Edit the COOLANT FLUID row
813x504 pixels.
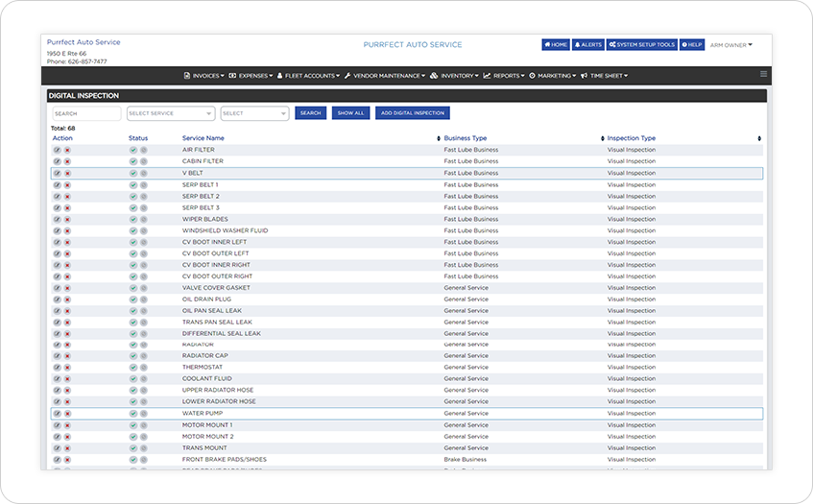(x=57, y=378)
